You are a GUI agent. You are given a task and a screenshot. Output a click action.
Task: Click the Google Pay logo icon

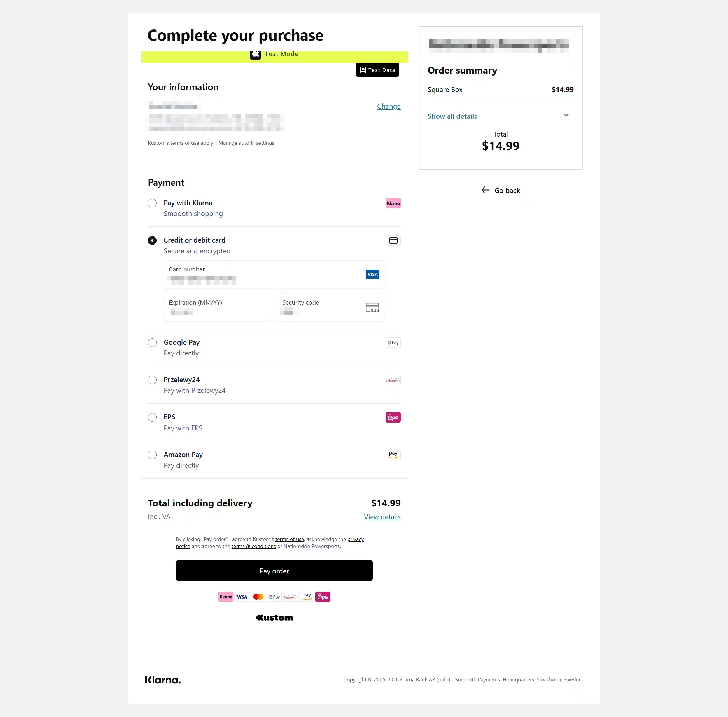click(x=393, y=343)
